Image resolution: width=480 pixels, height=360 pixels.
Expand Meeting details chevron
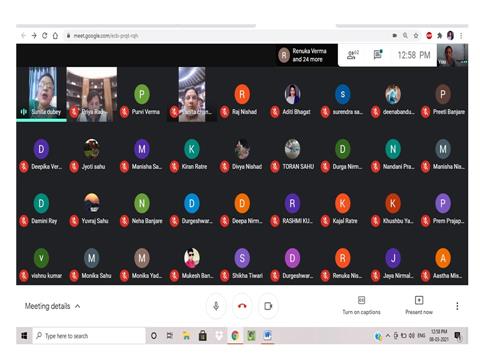click(77, 306)
